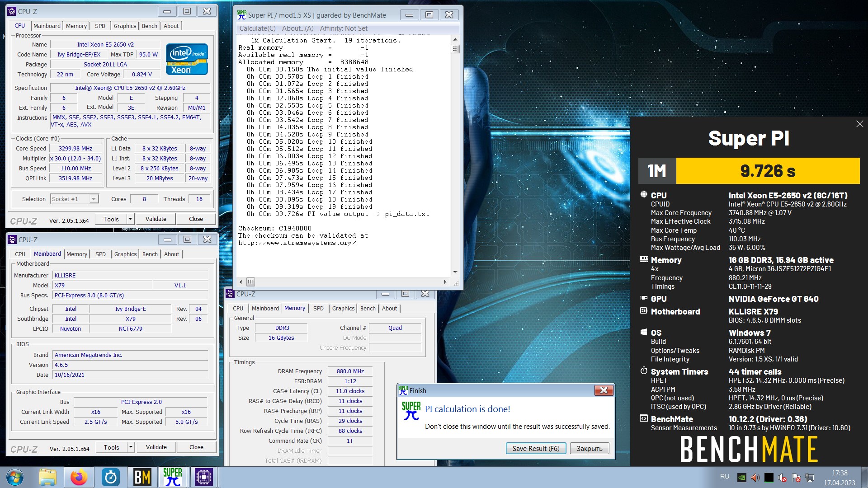
Task: Click the Motherboard section icon in BenchMate
Action: [644, 311]
